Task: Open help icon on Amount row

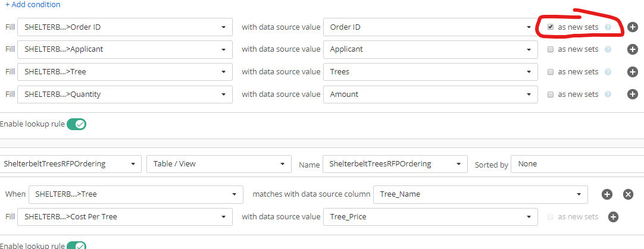Action: pyautogui.click(x=608, y=94)
